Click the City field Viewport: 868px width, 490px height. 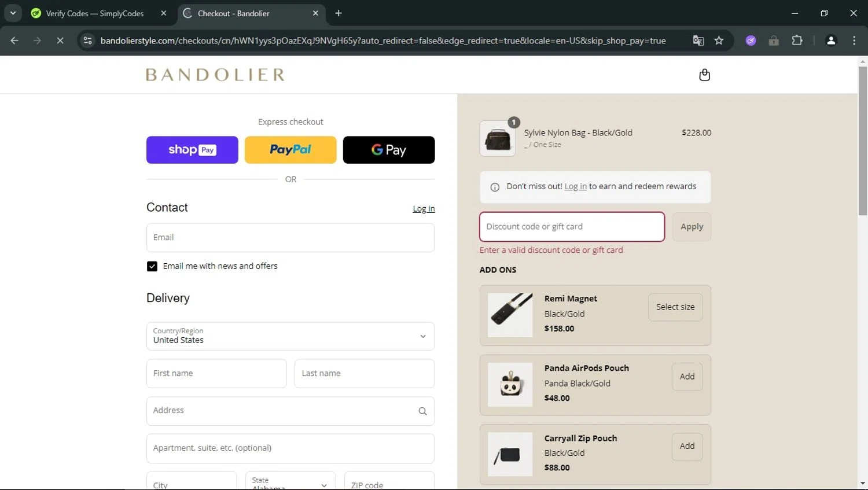pos(192,481)
